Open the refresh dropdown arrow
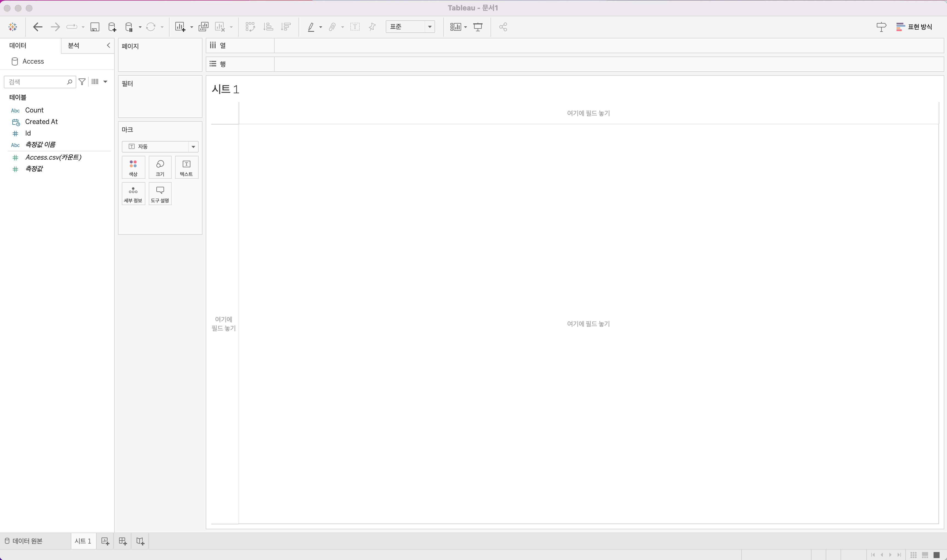The height and width of the screenshot is (560, 947). (x=162, y=27)
